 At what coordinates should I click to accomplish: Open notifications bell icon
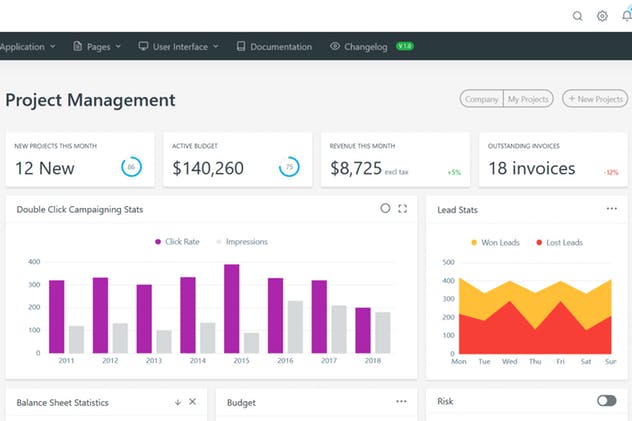pos(626,16)
